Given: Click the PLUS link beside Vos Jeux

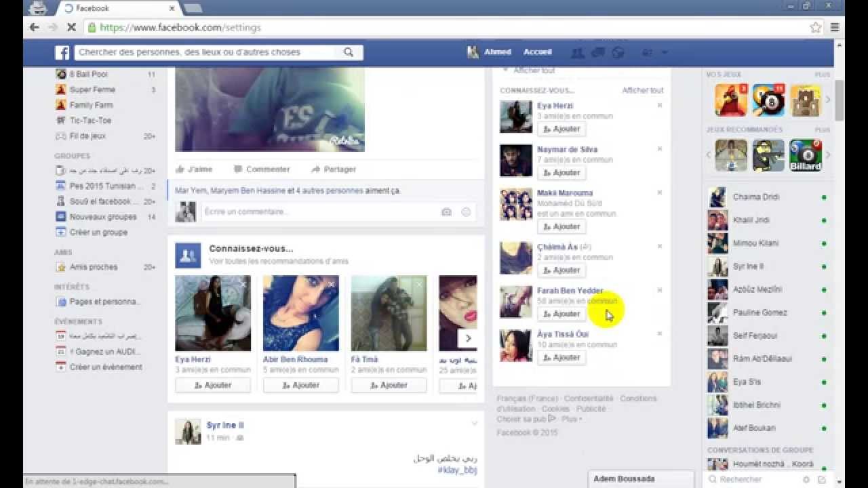Looking at the screenshot, I should click(823, 75).
